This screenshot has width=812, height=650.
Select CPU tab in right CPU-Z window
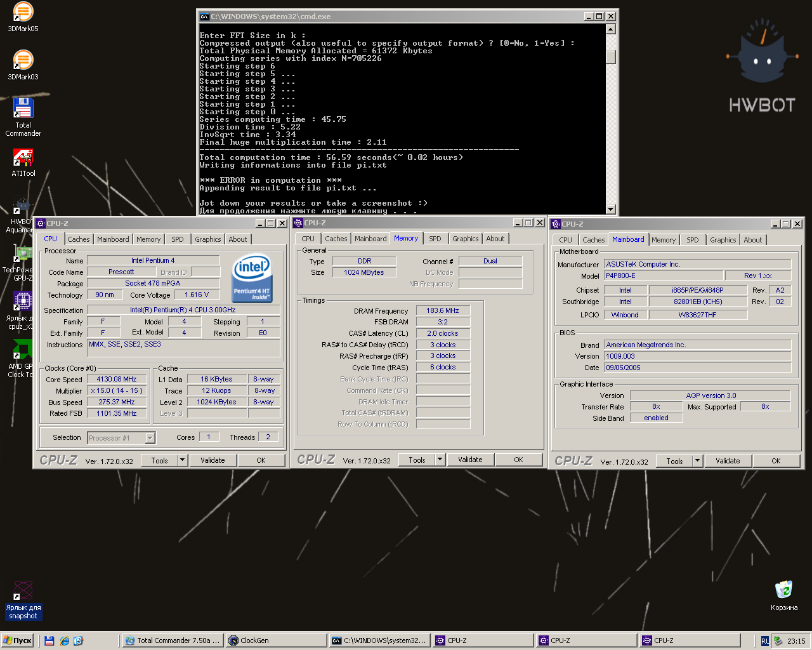coord(566,240)
